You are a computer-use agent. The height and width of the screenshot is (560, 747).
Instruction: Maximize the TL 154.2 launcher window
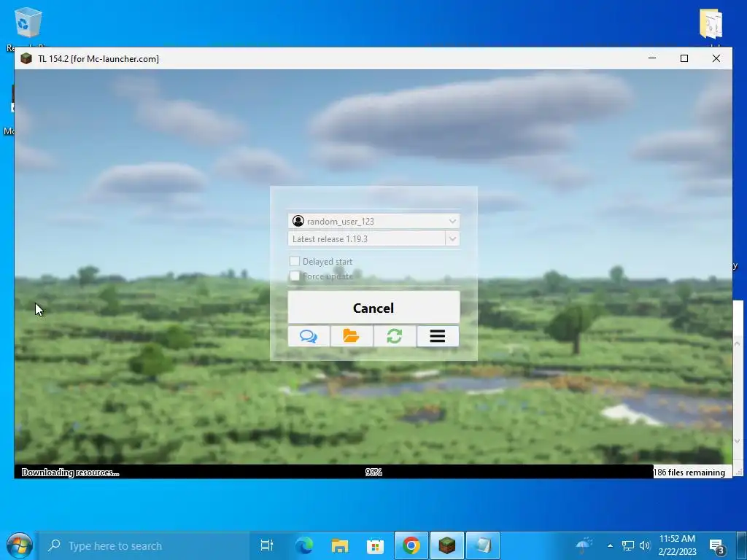point(684,58)
